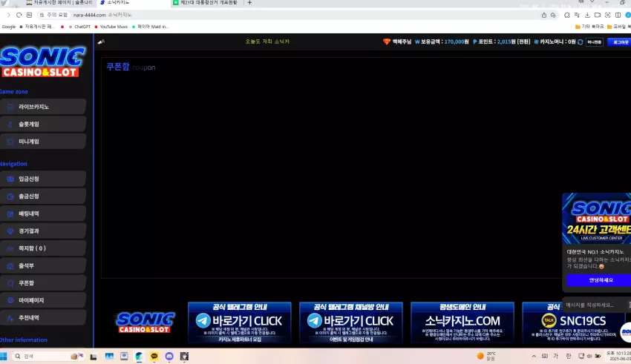Viewport: 631px width, 364px height.
Task: Reload the page with the refresh icon
Action: pyautogui.click(x=19, y=15)
